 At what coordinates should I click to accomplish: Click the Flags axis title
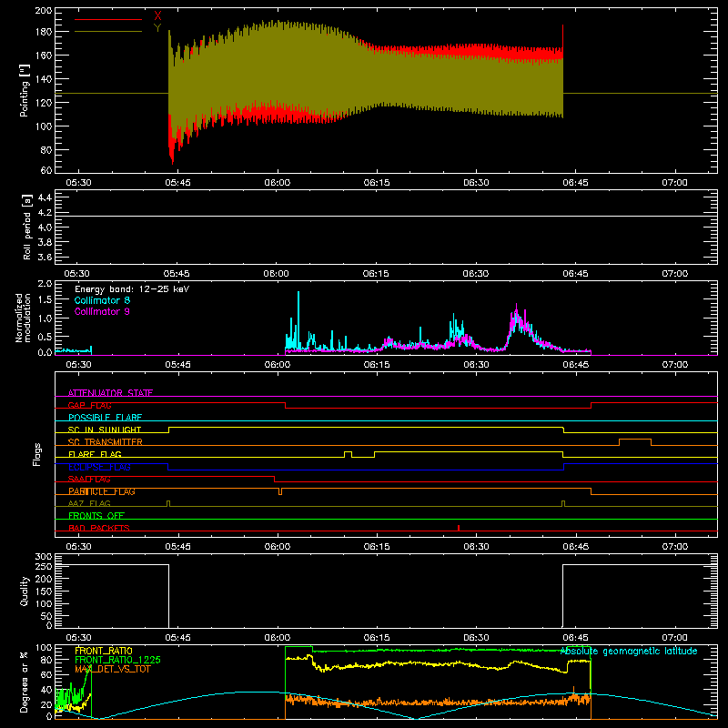[37, 454]
